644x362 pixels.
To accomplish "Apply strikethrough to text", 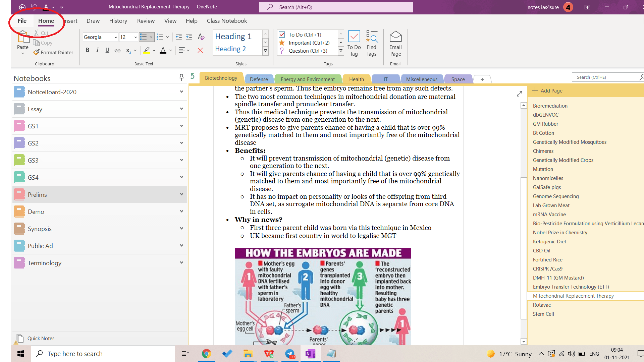I will click(x=117, y=50).
